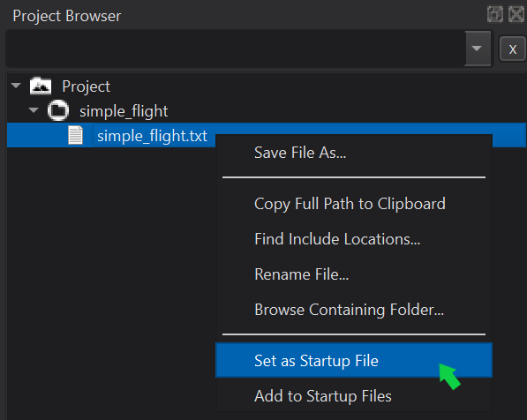This screenshot has height=420, width=527.
Task: Click inside the Project Browser filter field
Action: [x=236, y=49]
